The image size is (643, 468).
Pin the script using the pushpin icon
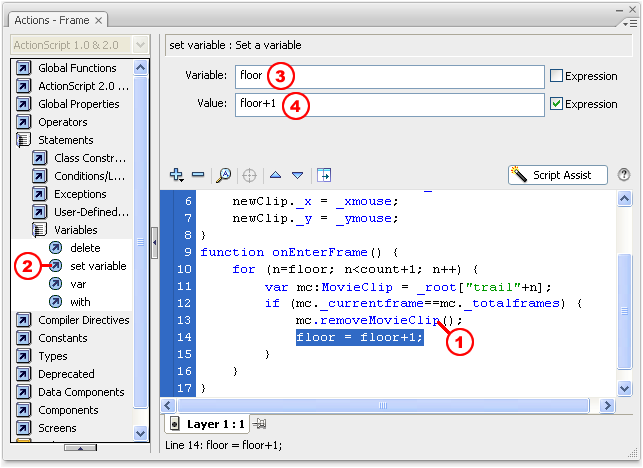click(x=260, y=425)
